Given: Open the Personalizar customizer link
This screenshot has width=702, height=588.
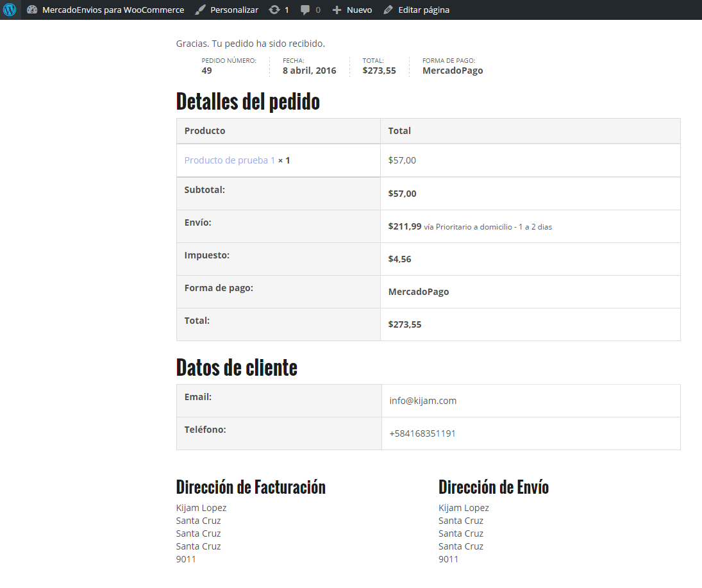Looking at the screenshot, I should pos(234,10).
